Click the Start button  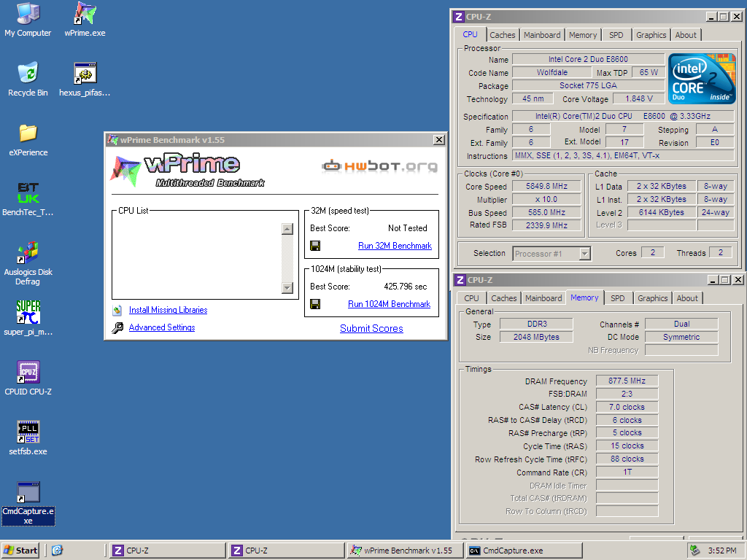20,551
